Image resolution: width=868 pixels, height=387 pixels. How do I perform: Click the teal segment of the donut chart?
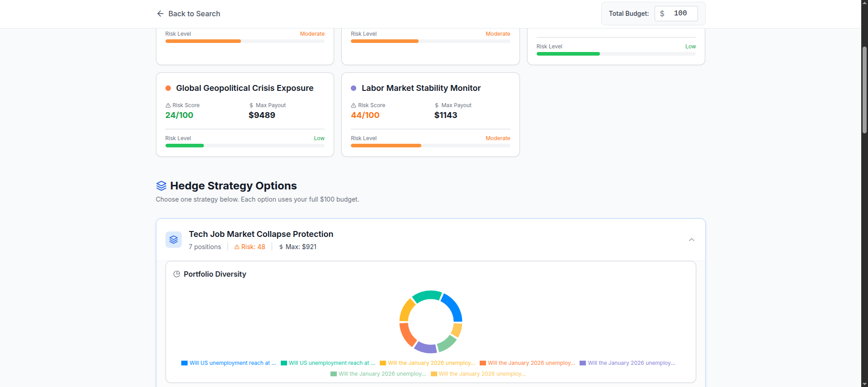pos(427,295)
